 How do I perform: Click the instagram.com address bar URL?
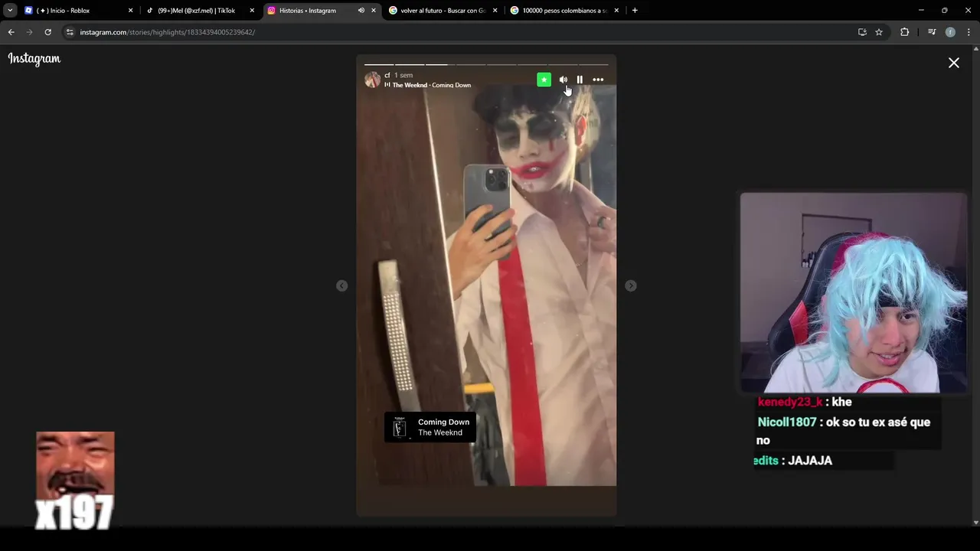coord(168,32)
